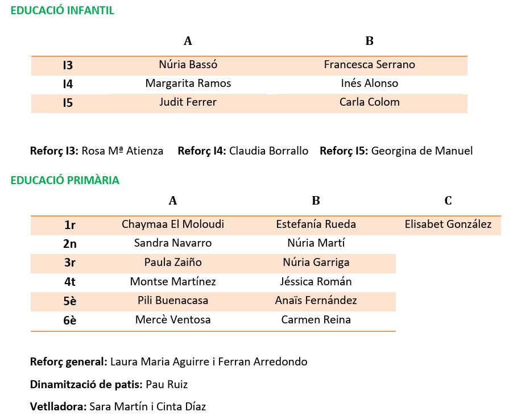Click the EDUCACIÓ PRIMÀRIA heading
509x420 pixels.
[x=65, y=180]
